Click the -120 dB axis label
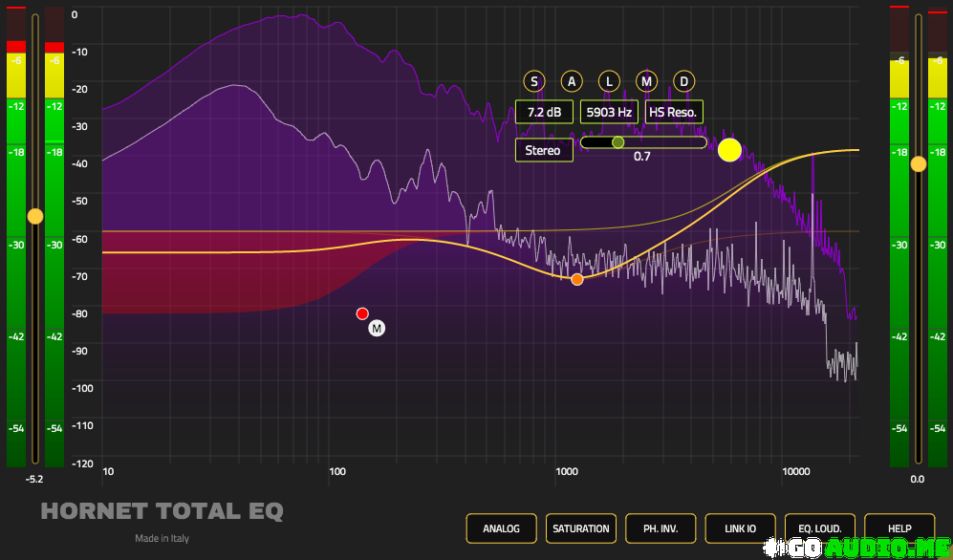Image resolution: width=953 pixels, height=560 pixels. tap(82, 463)
